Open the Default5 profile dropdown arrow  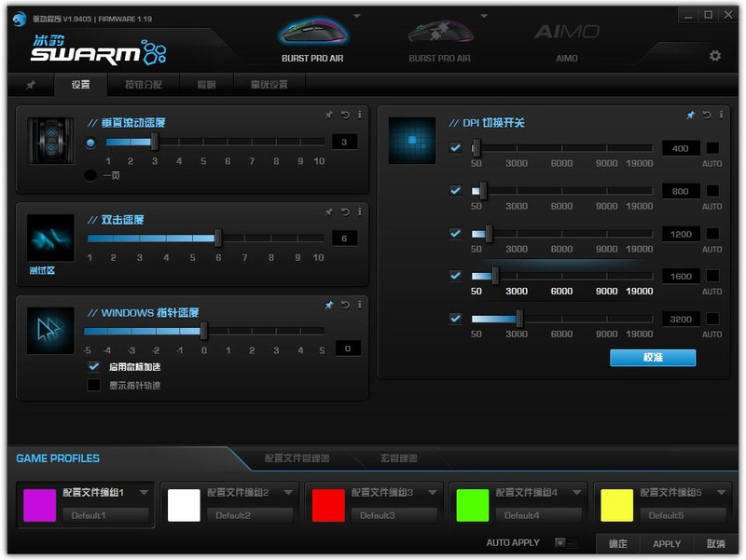click(720, 492)
